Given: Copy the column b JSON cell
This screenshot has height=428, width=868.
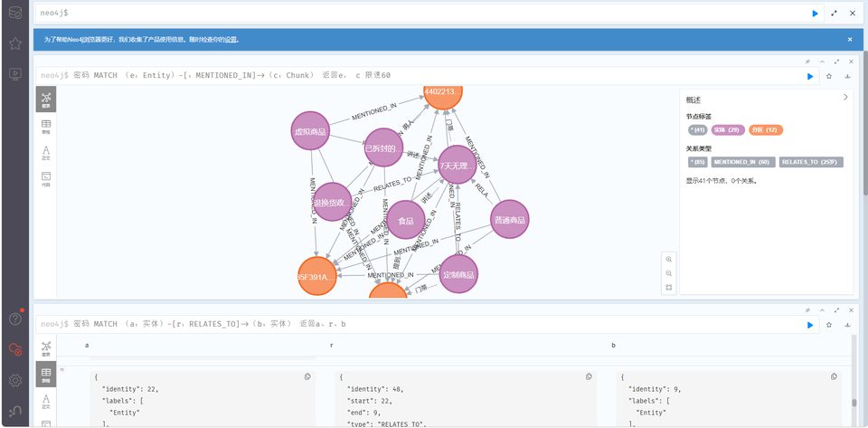Looking at the screenshot, I should coord(834,376).
